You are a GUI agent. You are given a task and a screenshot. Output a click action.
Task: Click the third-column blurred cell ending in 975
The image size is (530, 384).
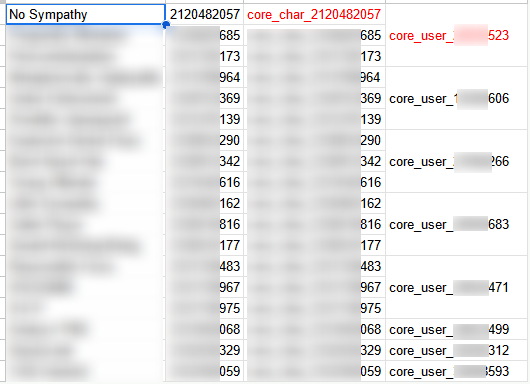[314, 308]
